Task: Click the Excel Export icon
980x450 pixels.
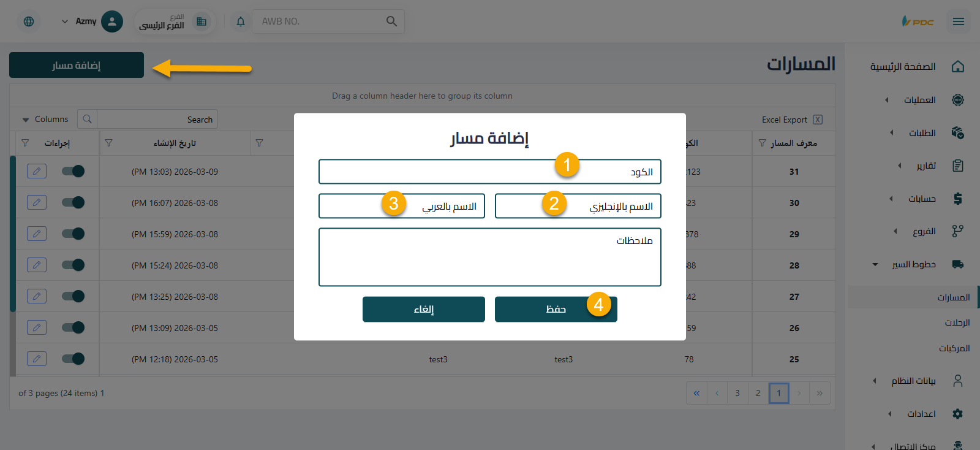Action: coord(818,119)
